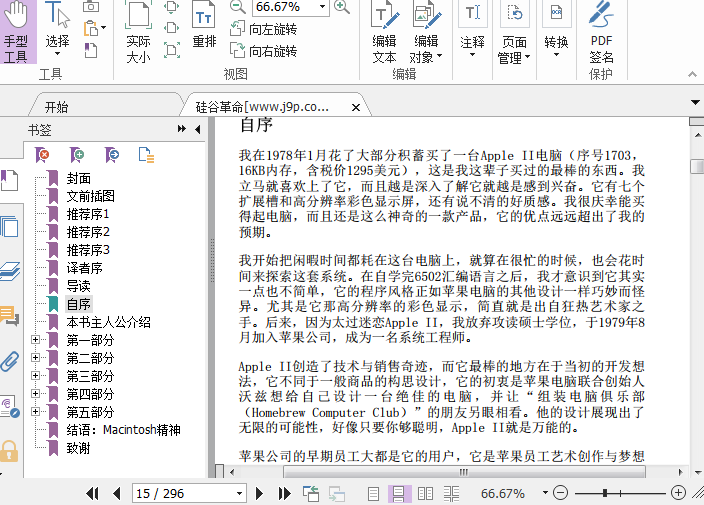Open the zoom percentage dropdown in ribbon

tap(322, 7)
